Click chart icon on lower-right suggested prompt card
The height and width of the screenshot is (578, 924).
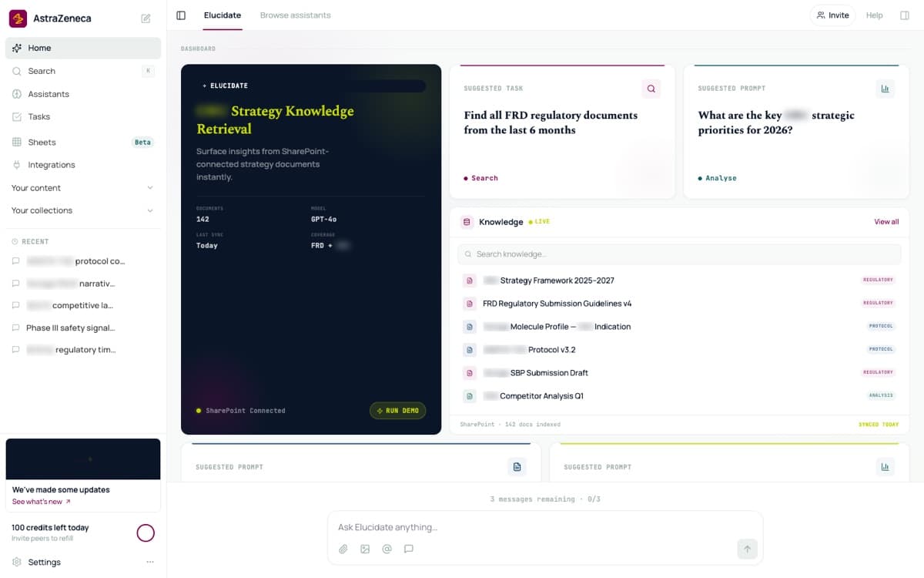tap(885, 467)
